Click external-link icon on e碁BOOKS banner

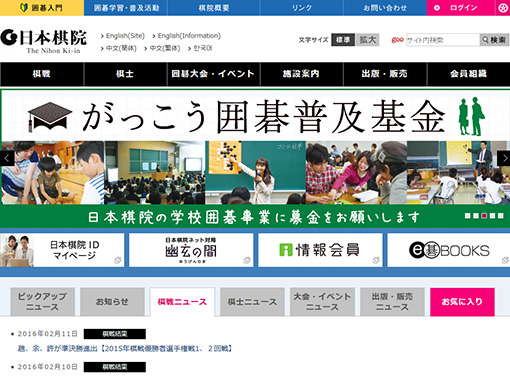[505, 260]
